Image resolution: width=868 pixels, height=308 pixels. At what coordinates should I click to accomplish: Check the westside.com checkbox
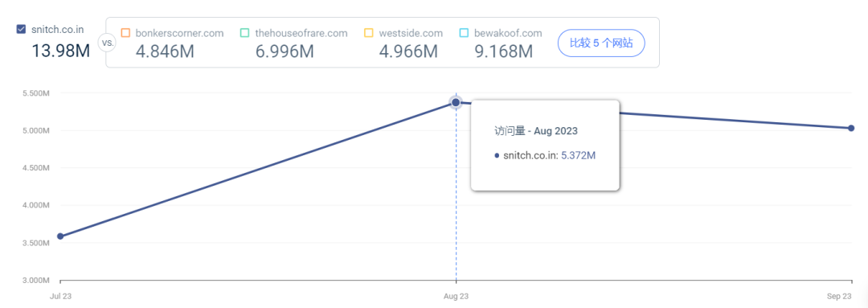pyautogui.click(x=369, y=33)
